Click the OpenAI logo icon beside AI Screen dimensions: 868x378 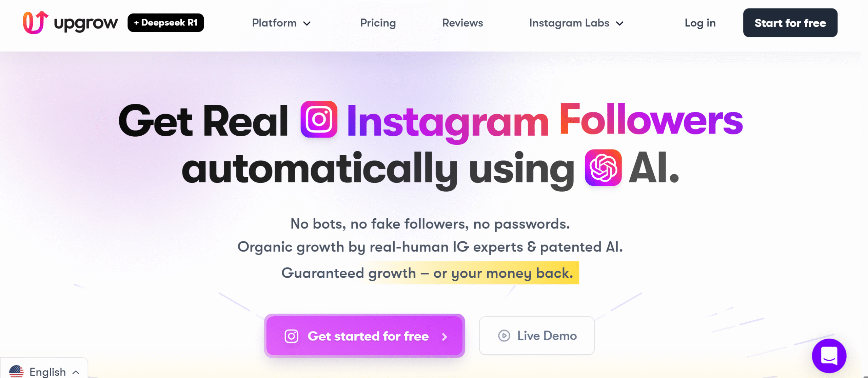pyautogui.click(x=603, y=167)
